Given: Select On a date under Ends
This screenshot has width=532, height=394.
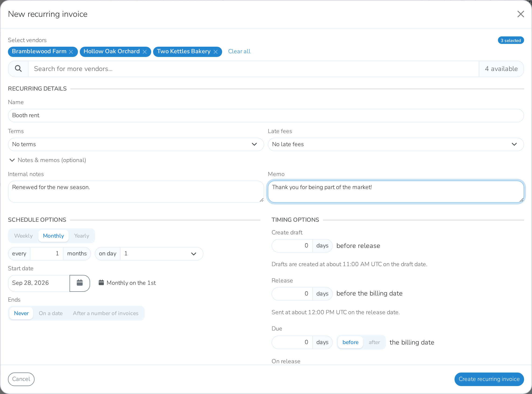Looking at the screenshot, I should pos(51,313).
